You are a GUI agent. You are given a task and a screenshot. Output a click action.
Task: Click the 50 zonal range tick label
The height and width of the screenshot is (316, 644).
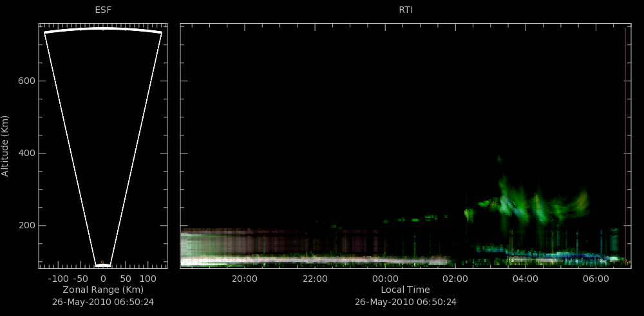coord(126,279)
